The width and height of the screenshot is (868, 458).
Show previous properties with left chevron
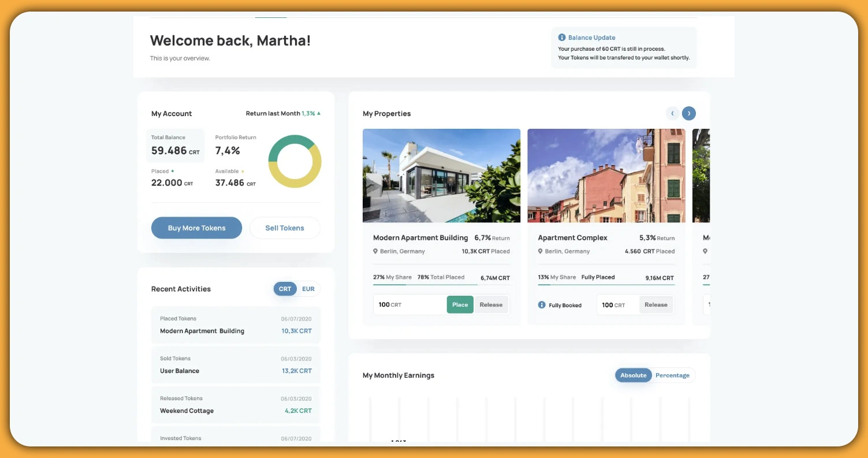[672, 114]
